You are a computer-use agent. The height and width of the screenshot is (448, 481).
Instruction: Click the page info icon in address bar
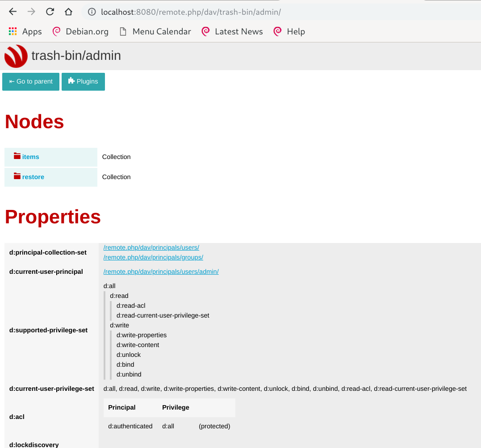point(92,12)
